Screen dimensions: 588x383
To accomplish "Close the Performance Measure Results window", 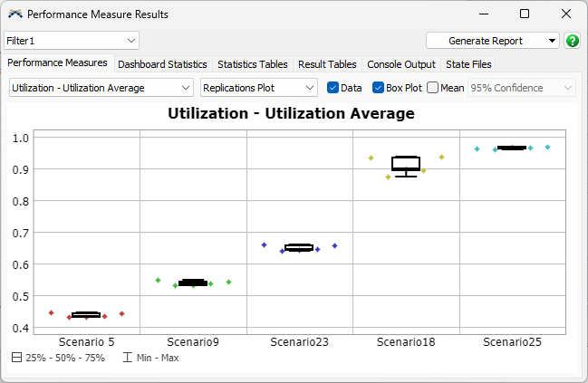I will point(565,14).
